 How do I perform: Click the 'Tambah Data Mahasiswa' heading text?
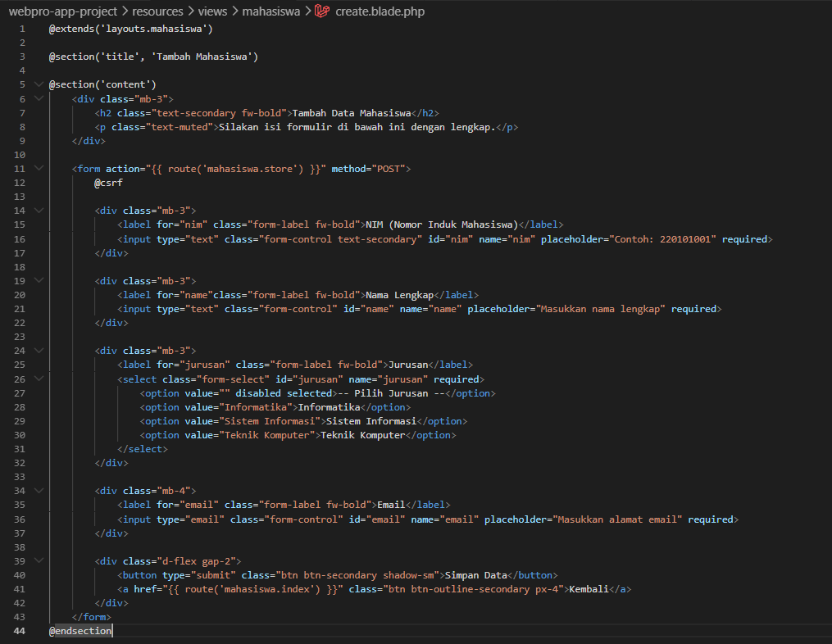tap(352, 113)
